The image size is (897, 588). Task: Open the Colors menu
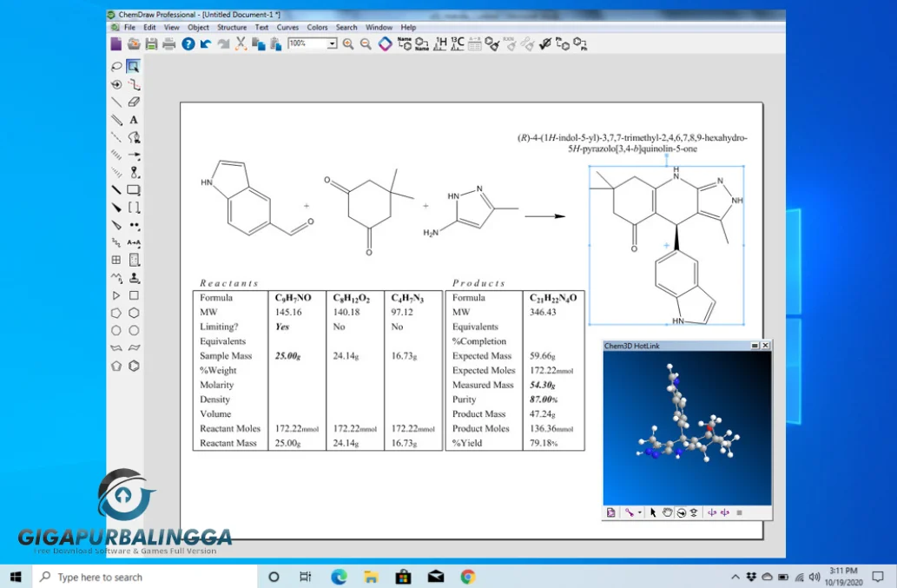[317, 27]
